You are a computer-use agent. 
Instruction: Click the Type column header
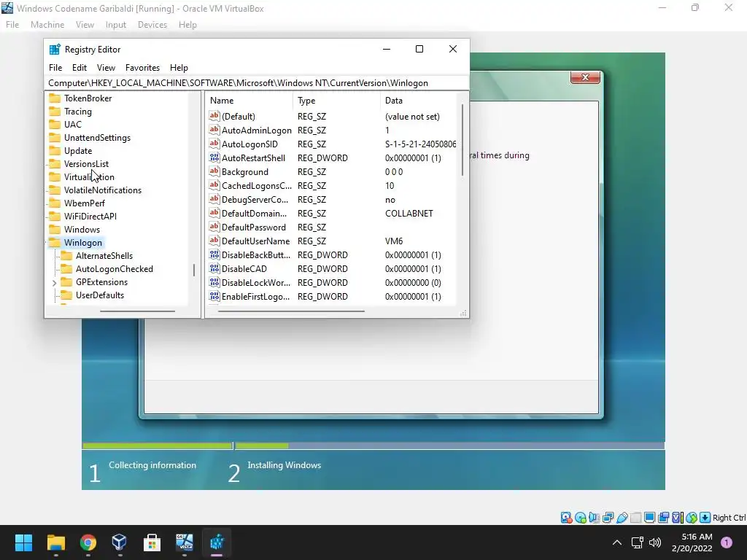click(336, 101)
